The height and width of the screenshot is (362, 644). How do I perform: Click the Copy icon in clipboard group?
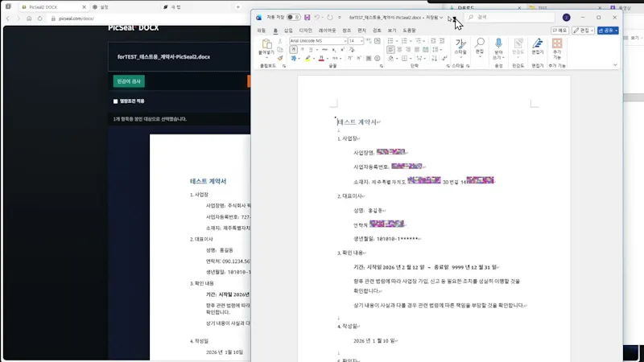pos(280,50)
